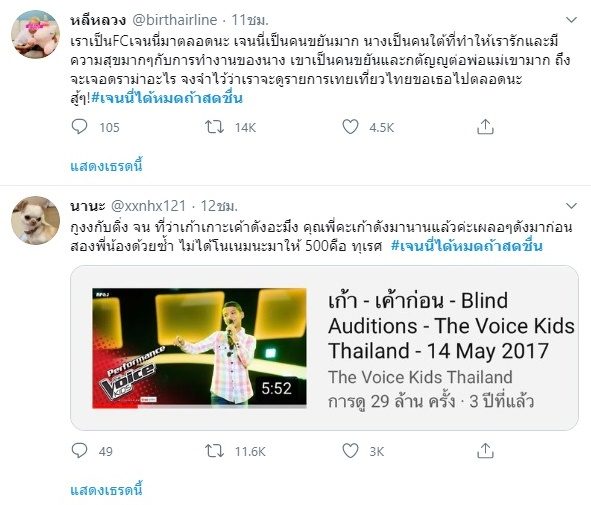The width and height of the screenshot is (591, 505).
Task: Show the thread under the first tweet
Action: point(107,166)
